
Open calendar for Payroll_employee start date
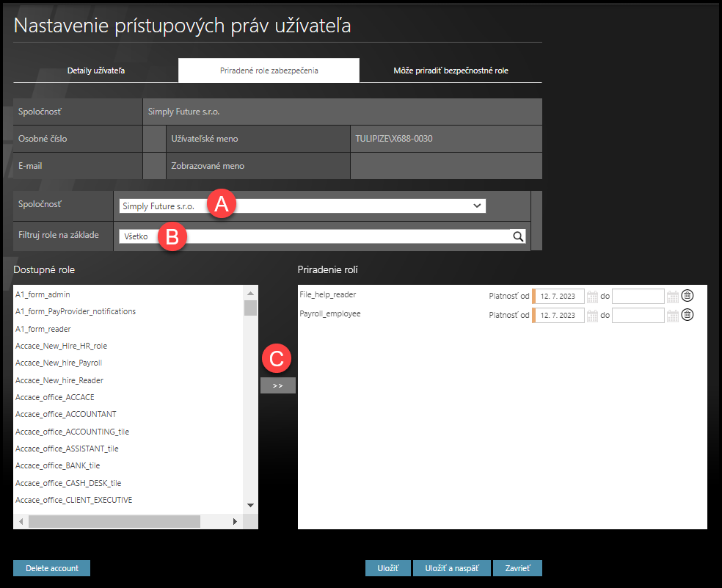pos(593,316)
